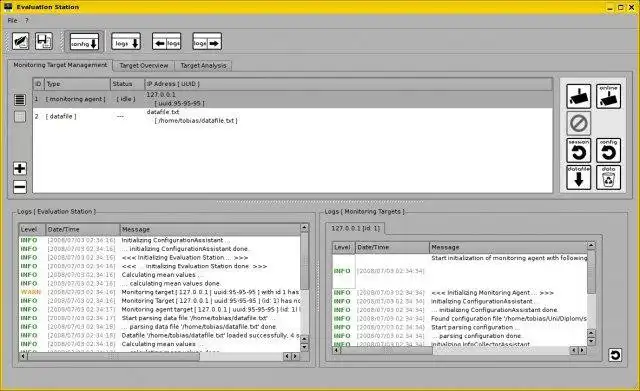Click 'Found configuration file' log message
Image resolution: width=640 pixels, height=391 pixels.
coord(509,318)
